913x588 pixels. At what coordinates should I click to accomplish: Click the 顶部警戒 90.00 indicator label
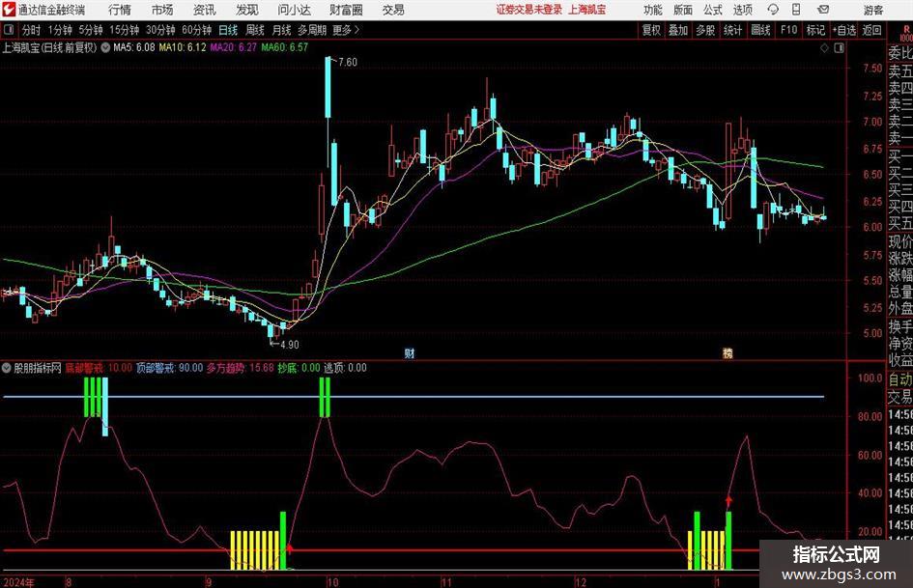[x=169, y=368]
